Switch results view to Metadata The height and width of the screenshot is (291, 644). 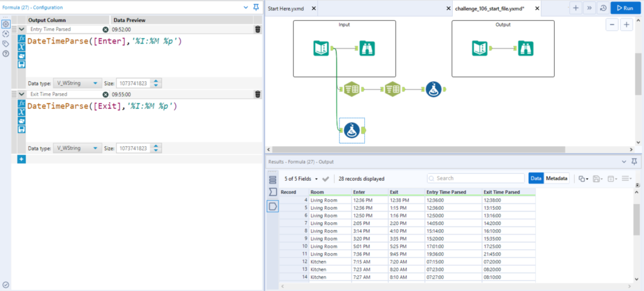coord(556,178)
